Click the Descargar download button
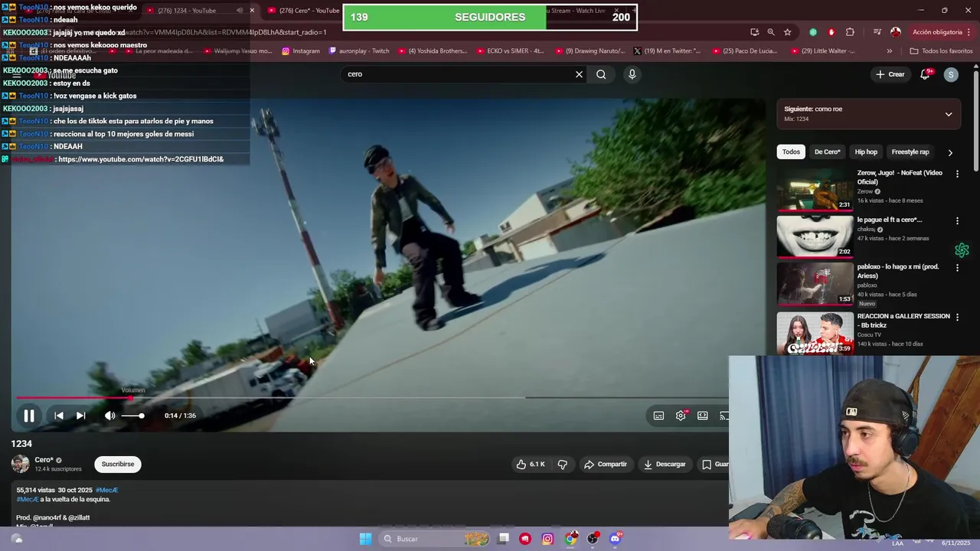 (x=665, y=464)
